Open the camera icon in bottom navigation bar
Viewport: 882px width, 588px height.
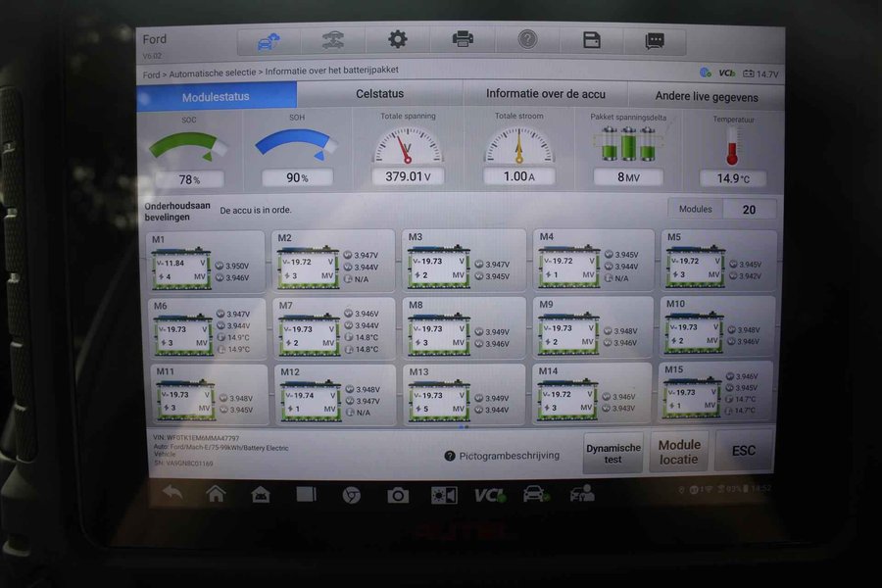pyautogui.click(x=397, y=495)
